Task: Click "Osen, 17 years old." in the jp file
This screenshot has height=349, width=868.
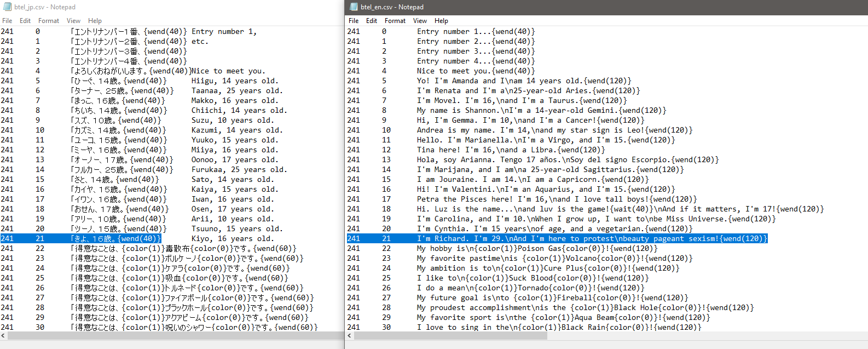Action: [x=233, y=209]
